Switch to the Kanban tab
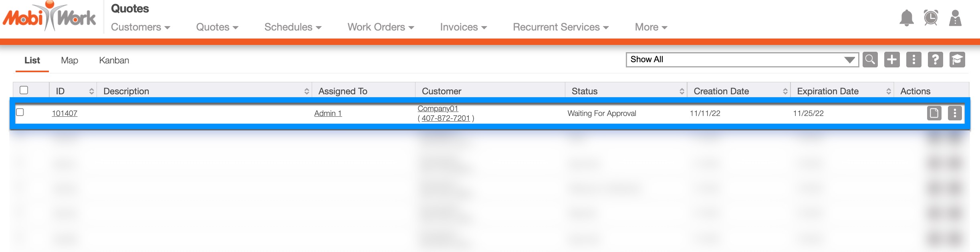This screenshot has width=980, height=252. point(114,61)
